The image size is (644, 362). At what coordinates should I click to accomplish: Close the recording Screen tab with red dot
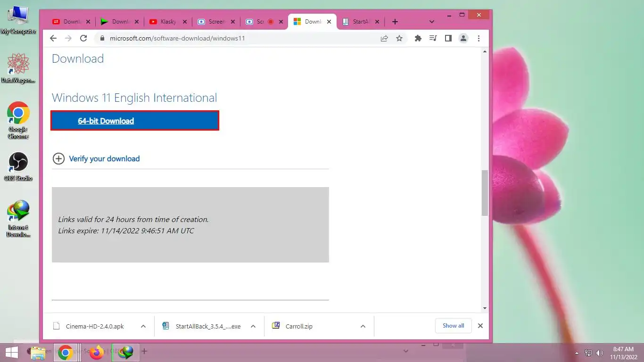tap(281, 22)
